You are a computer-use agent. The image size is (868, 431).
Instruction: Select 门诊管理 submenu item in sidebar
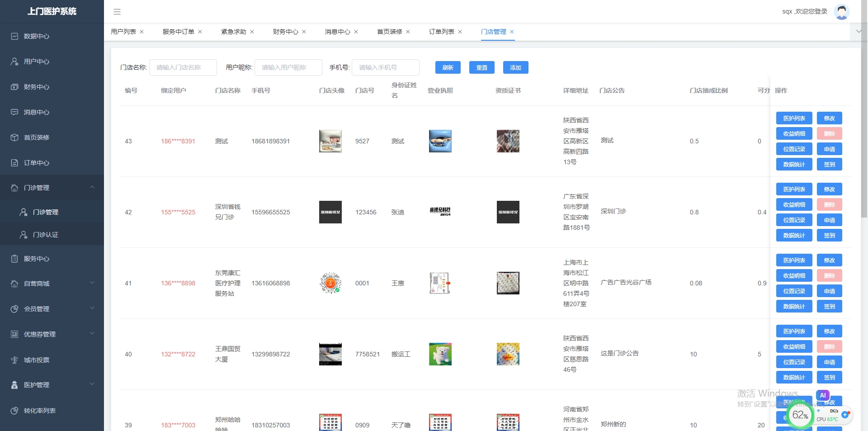(52, 212)
